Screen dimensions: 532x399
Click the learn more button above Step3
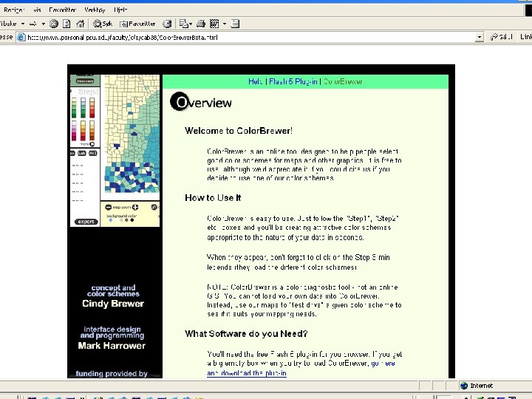[85, 81]
